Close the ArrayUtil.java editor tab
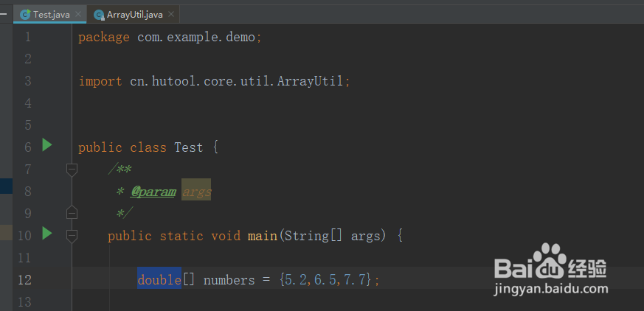The width and height of the screenshot is (644, 311). point(171,15)
